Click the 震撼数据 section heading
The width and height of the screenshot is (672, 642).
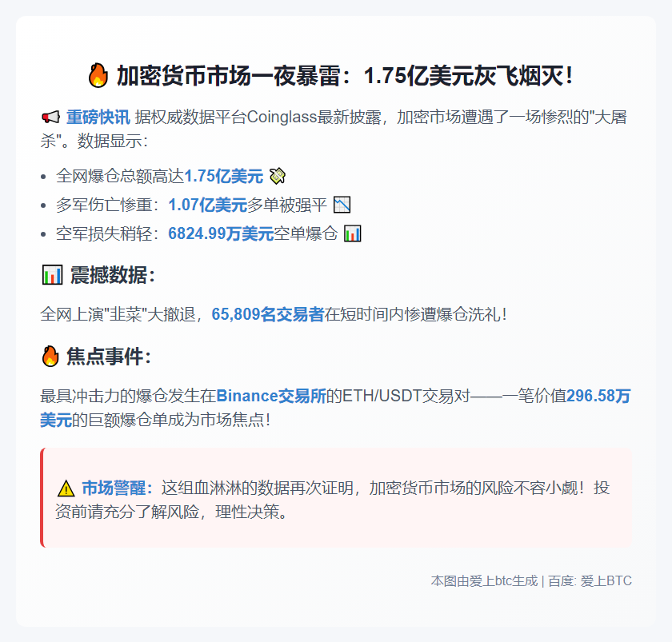112,275
